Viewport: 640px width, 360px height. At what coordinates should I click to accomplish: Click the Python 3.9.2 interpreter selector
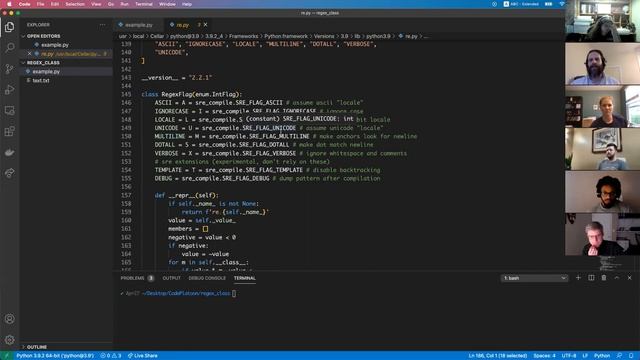coord(55,356)
